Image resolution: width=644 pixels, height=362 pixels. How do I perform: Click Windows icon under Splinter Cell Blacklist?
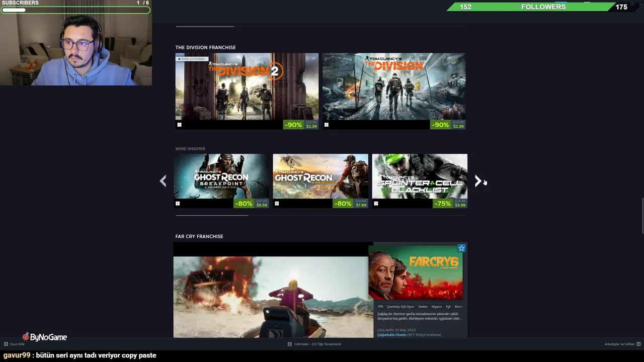(376, 204)
